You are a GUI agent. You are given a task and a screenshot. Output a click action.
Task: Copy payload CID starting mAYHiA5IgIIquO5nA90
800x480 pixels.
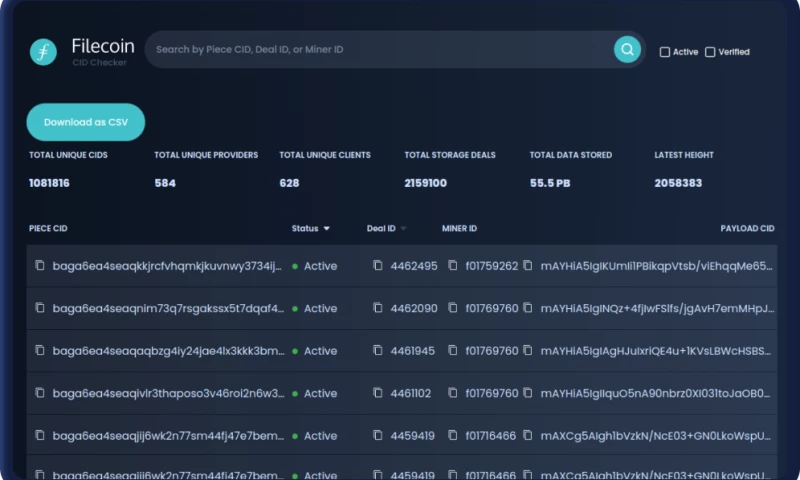point(528,392)
